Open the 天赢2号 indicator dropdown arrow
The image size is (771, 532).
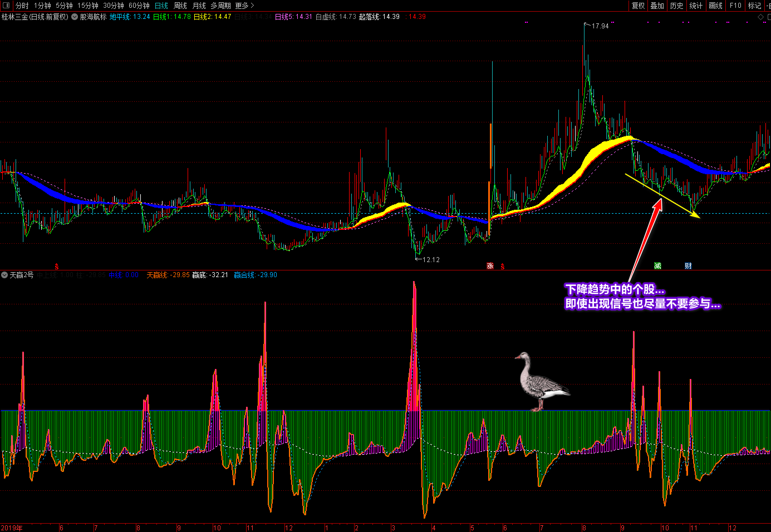[x=4, y=275]
